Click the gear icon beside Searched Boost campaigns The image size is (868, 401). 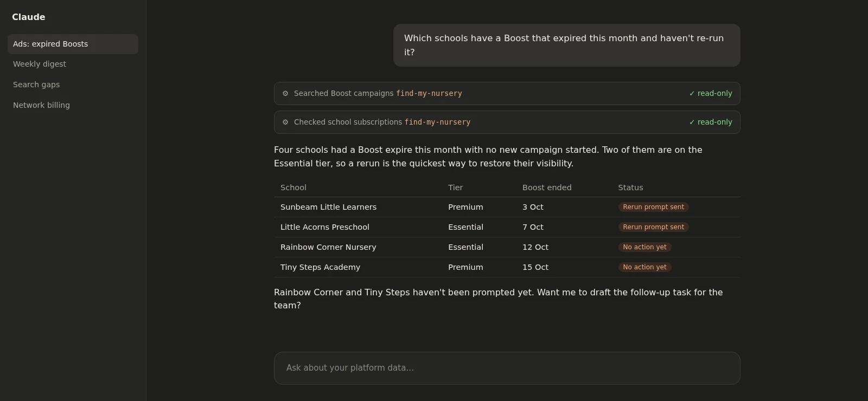point(285,93)
